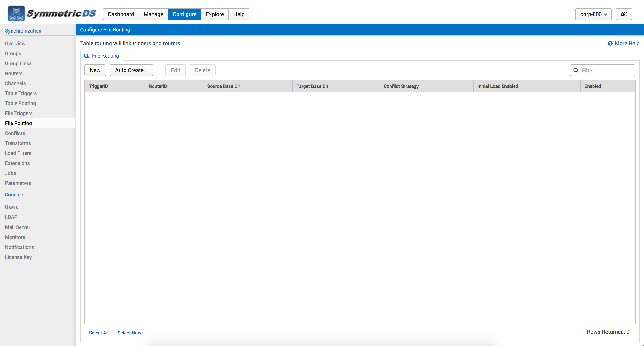
Task: Click the Rows Returned: 0 text
Action: click(608, 332)
